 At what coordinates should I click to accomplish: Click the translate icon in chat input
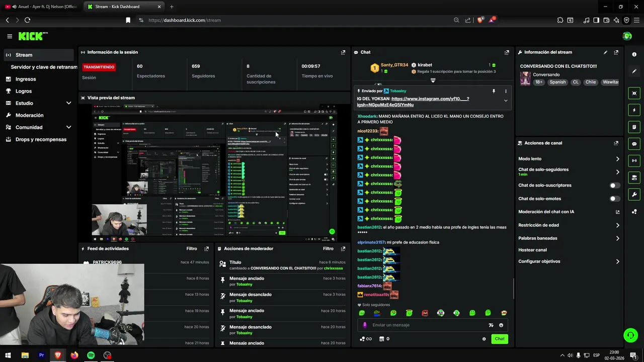tap(491, 325)
